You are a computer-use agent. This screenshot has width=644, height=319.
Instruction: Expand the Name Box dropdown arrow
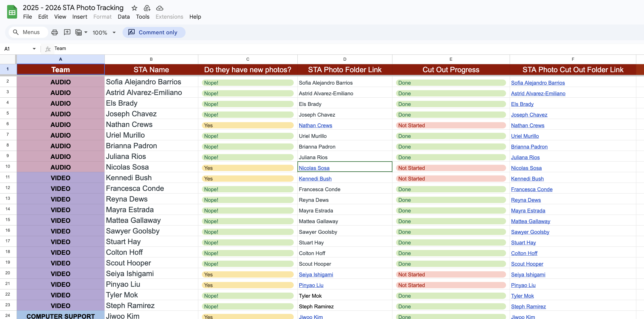pyautogui.click(x=34, y=49)
